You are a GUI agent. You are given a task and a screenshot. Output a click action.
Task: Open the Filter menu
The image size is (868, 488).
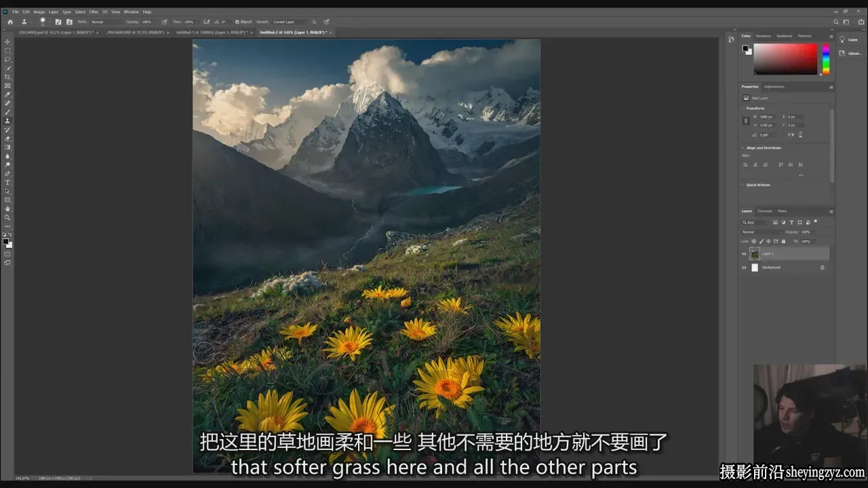click(94, 12)
